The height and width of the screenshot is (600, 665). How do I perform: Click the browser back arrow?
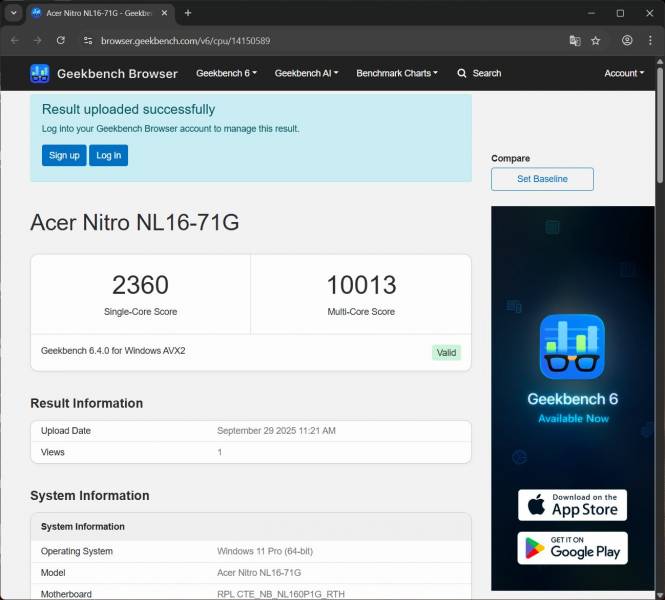[x=14, y=40]
